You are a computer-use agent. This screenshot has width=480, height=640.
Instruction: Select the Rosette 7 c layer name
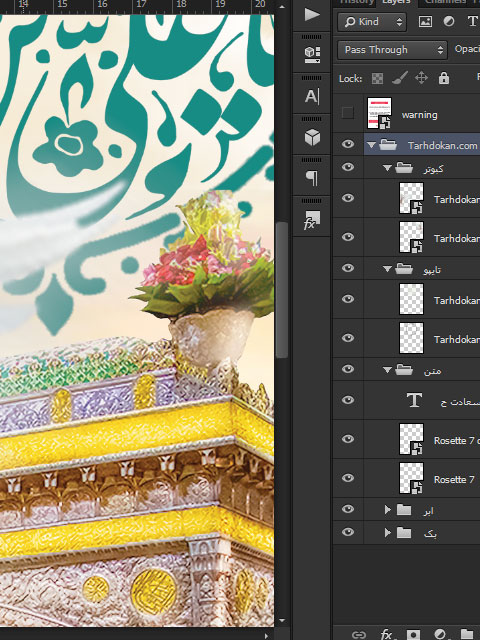456,440
